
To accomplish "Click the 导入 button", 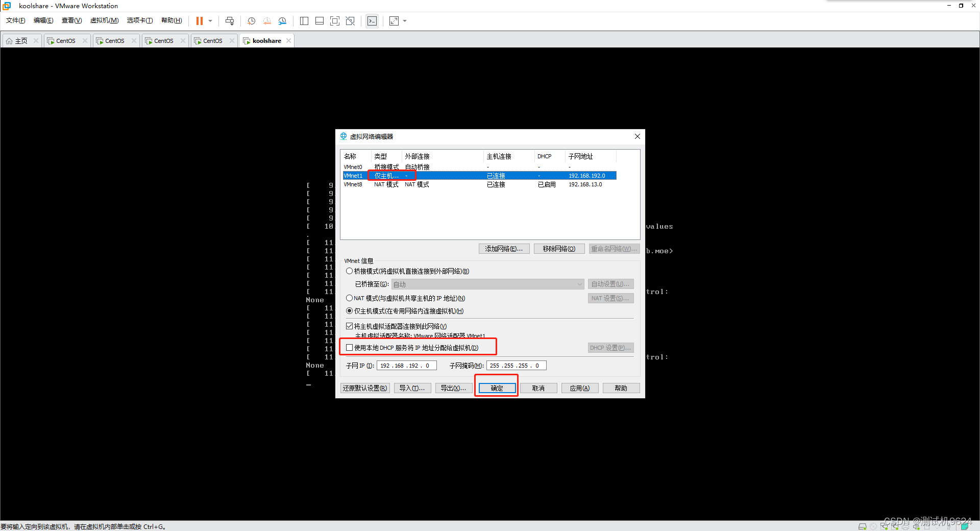I will (x=412, y=388).
